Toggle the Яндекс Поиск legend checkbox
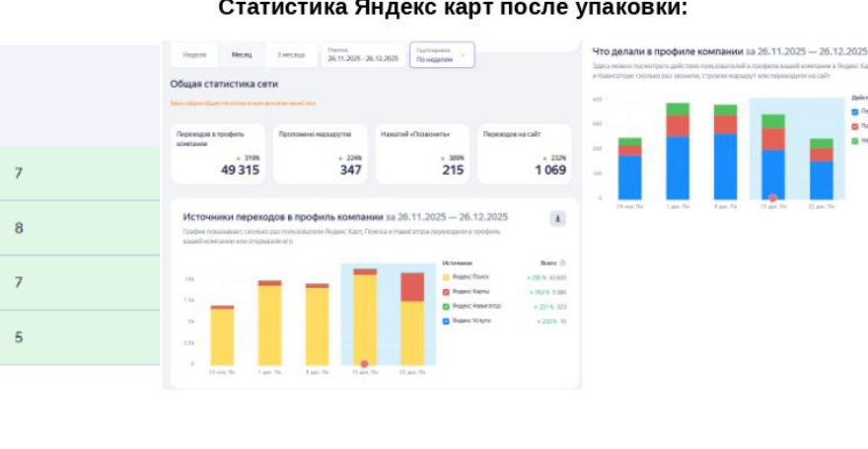 (446, 277)
